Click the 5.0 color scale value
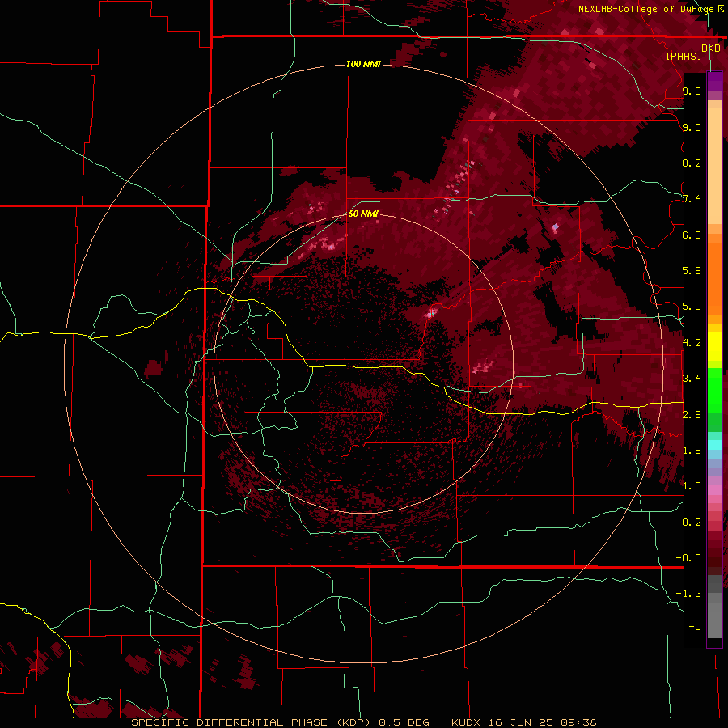728x728 pixels. [x=692, y=307]
